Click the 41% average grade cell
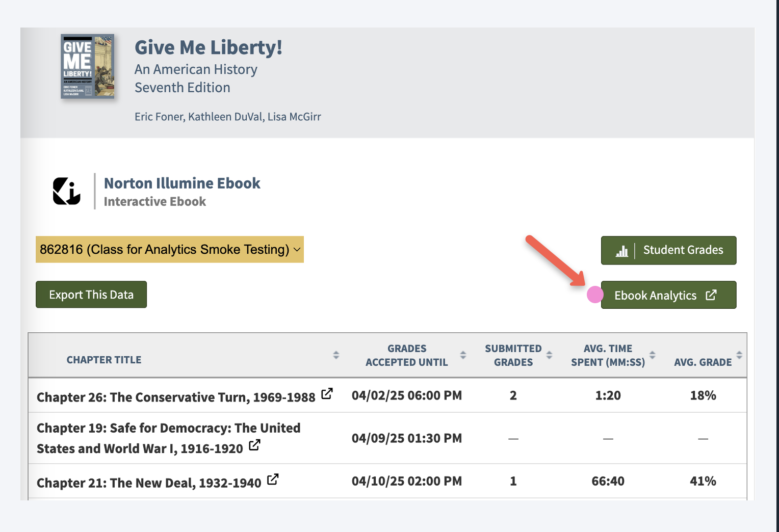779x532 pixels. [703, 481]
